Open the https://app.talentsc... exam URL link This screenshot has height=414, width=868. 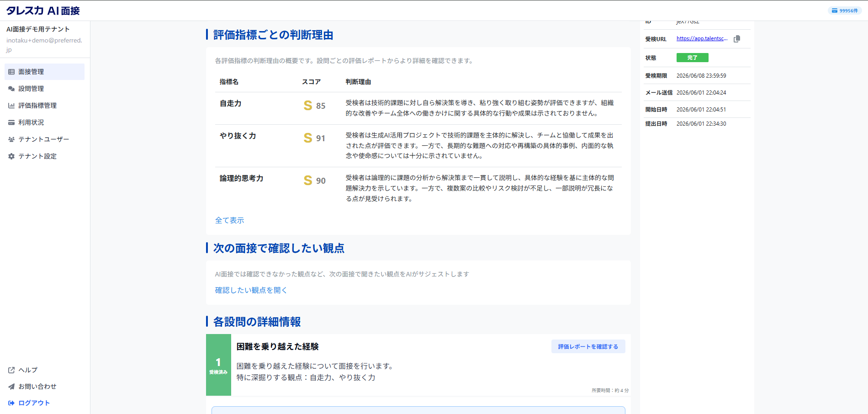point(702,38)
